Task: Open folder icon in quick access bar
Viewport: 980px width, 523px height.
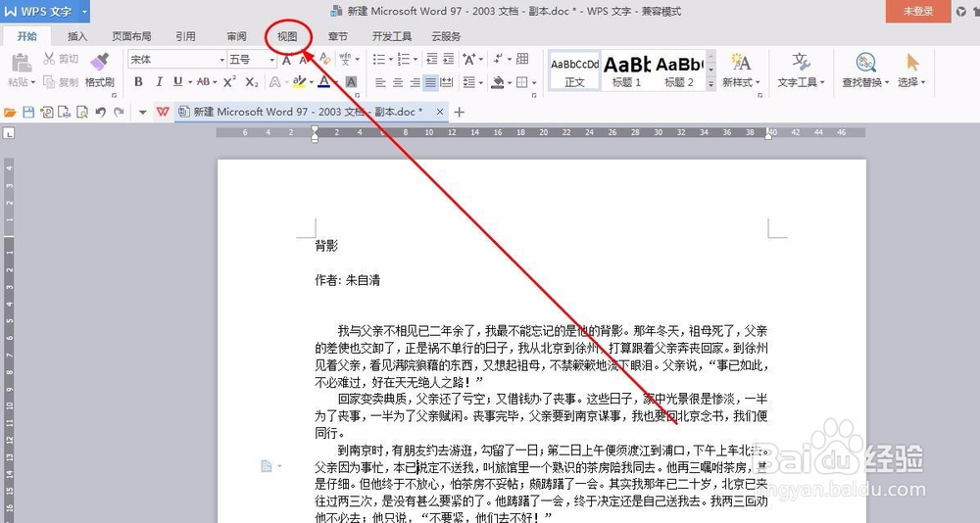Action: click(10, 113)
